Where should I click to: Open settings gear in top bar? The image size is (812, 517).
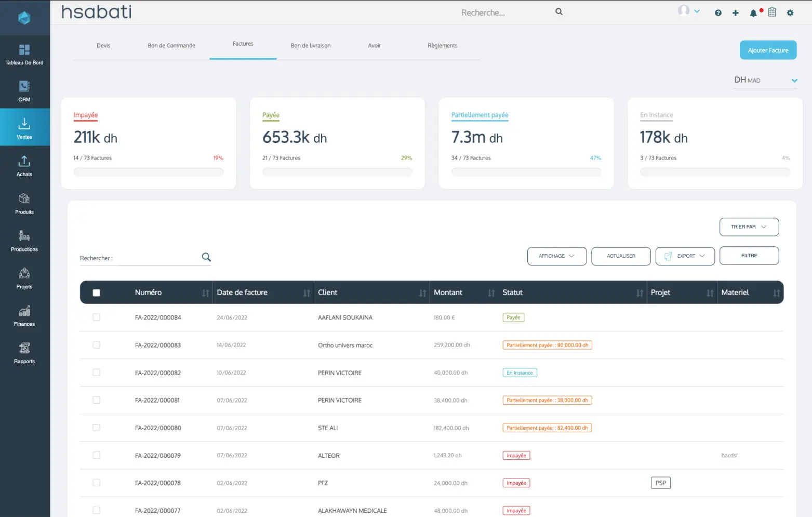point(790,13)
